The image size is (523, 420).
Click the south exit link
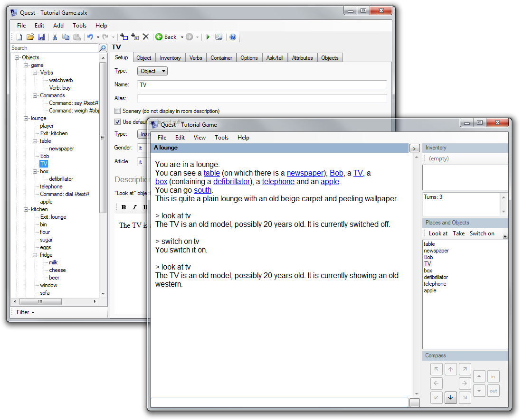[x=203, y=190]
